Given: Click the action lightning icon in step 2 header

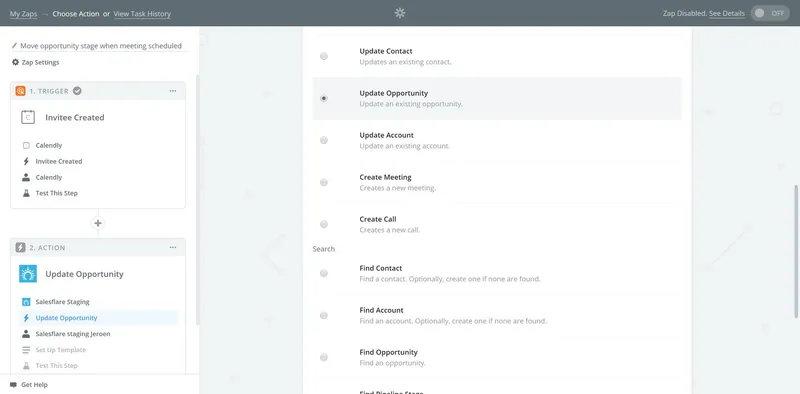Looking at the screenshot, I should (x=20, y=248).
